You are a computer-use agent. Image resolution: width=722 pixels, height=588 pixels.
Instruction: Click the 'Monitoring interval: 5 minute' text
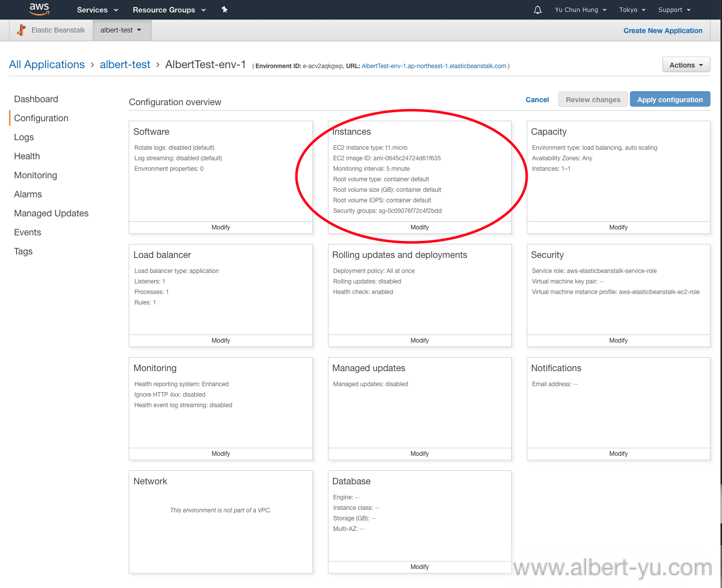(371, 169)
